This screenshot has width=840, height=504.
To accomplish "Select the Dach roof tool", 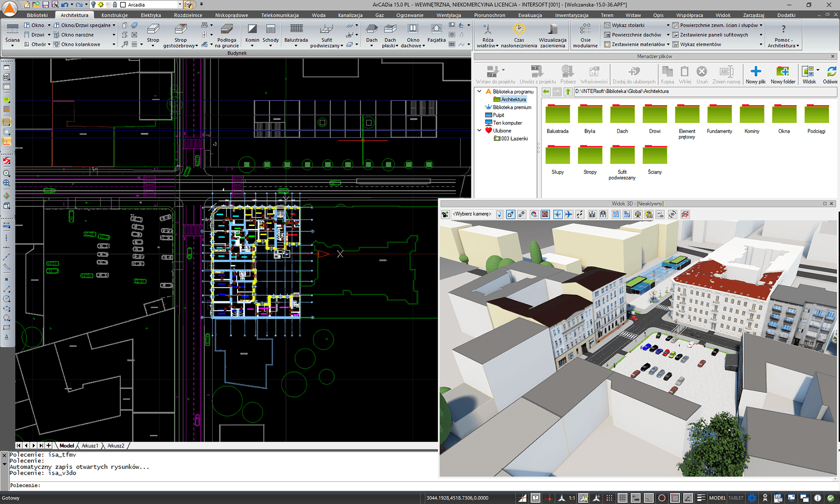I will [x=372, y=34].
